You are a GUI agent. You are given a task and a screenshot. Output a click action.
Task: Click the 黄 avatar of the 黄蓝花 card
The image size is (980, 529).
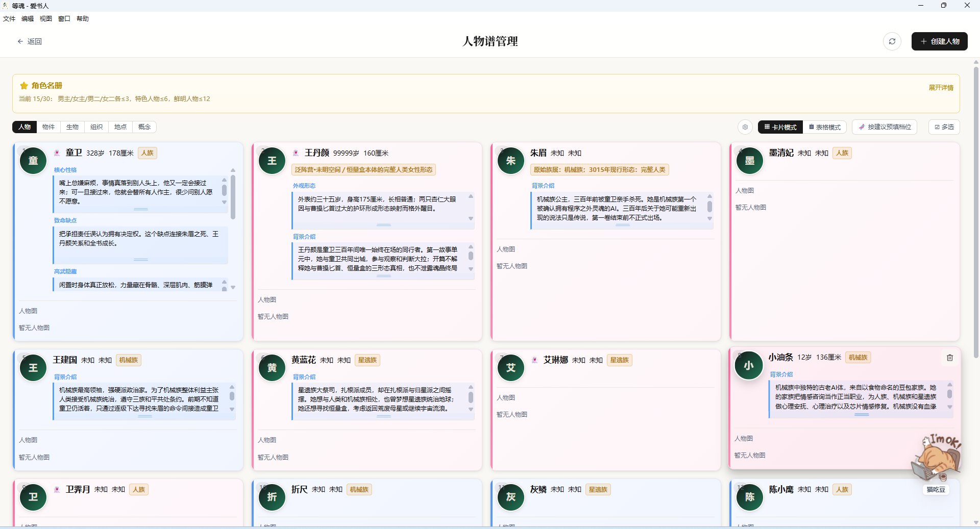coord(272,368)
